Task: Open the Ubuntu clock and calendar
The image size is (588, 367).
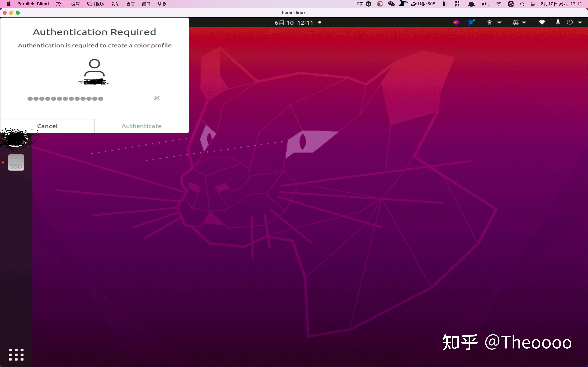Action: [x=294, y=23]
